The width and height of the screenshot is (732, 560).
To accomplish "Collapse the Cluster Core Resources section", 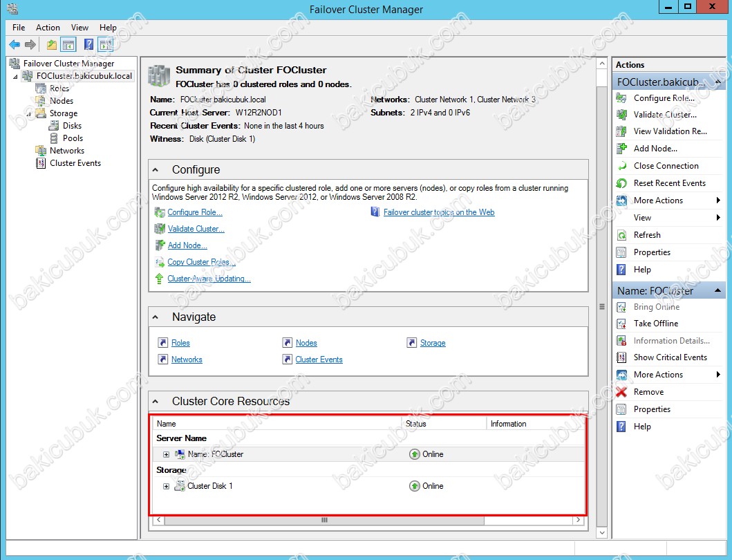I will [156, 401].
